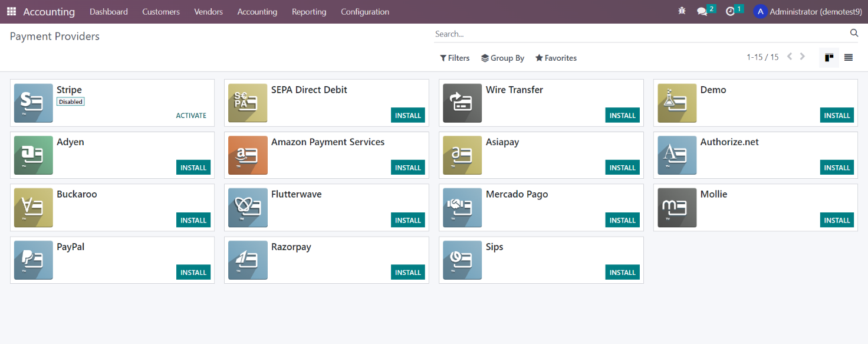Click the Mollie provider logo

(x=677, y=208)
